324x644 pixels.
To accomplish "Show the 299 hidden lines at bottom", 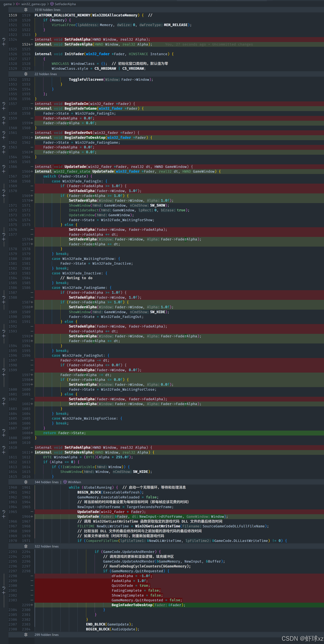I will point(26,634).
